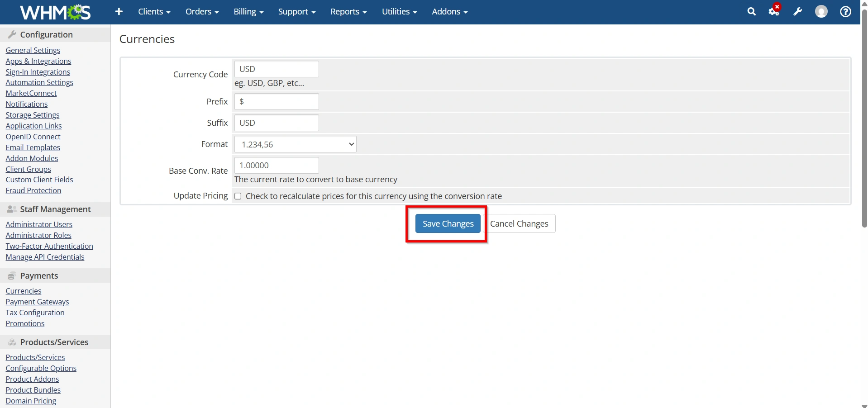Open Custom Client Fields link
868x408 pixels.
click(x=39, y=180)
